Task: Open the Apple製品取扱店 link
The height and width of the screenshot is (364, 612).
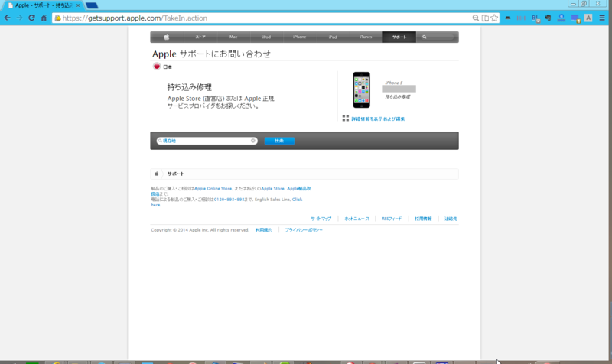Action: tap(299, 188)
